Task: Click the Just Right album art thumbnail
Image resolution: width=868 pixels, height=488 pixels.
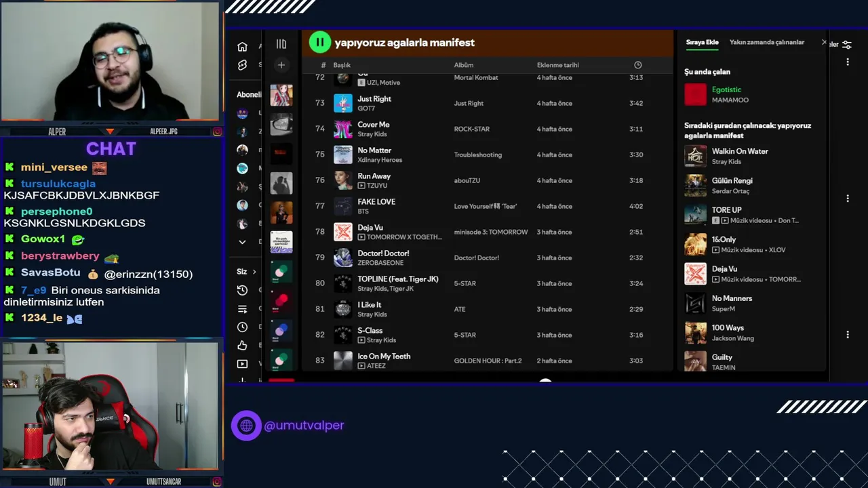Action: tap(342, 103)
